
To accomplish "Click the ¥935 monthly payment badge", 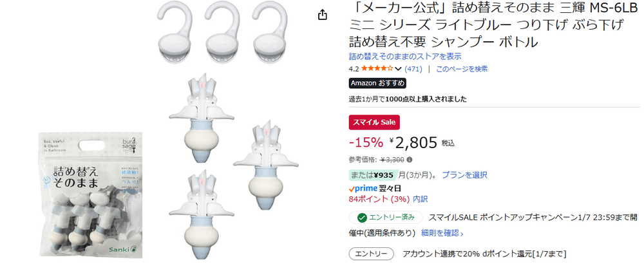I will coord(373,175).
